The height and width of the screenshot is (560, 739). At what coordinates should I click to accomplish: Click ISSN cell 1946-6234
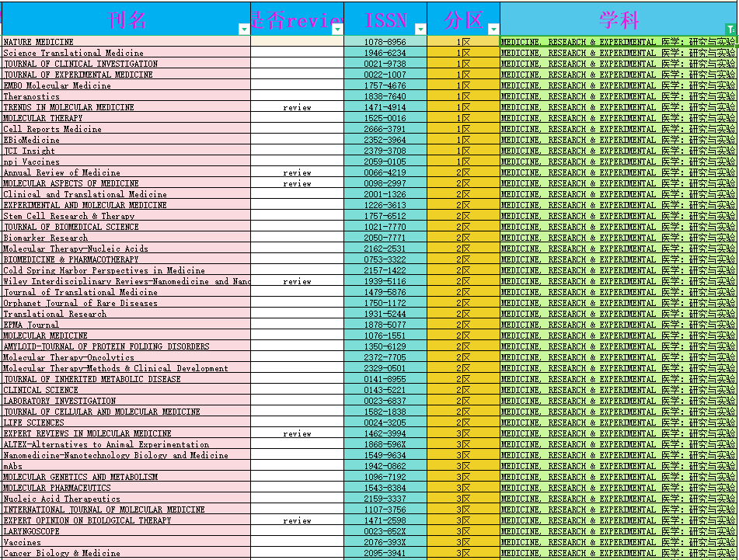[x=385, y=53]
